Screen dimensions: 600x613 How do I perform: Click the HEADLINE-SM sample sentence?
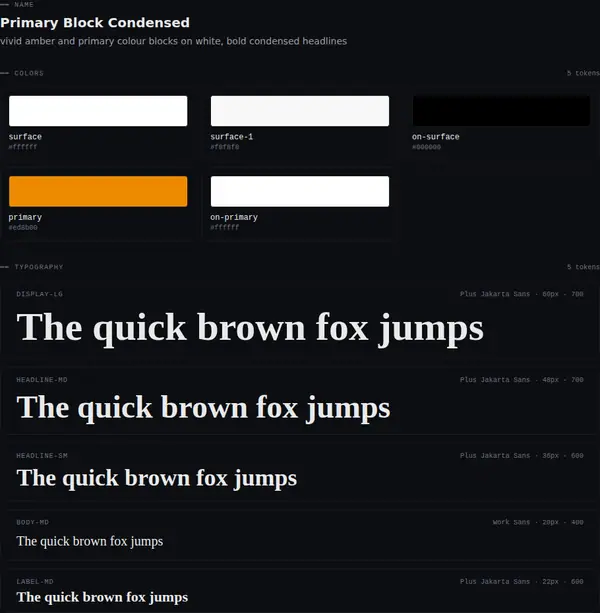click(157, 479)
